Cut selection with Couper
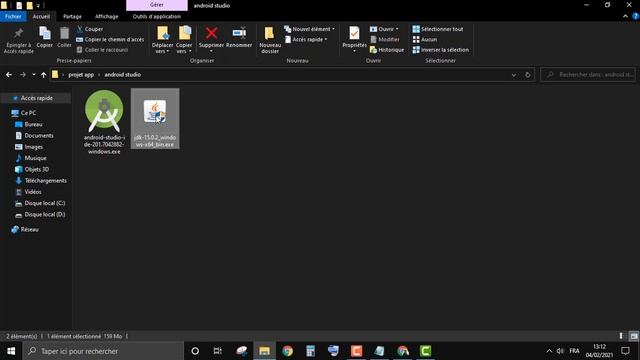This screenshot has width=640, height=360. tap(90, 29)
